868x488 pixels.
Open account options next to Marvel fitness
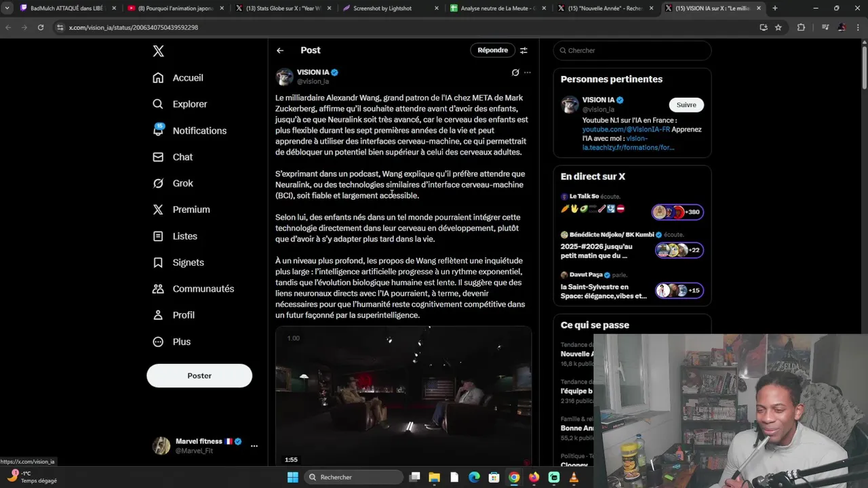click(x=254, y=446)
